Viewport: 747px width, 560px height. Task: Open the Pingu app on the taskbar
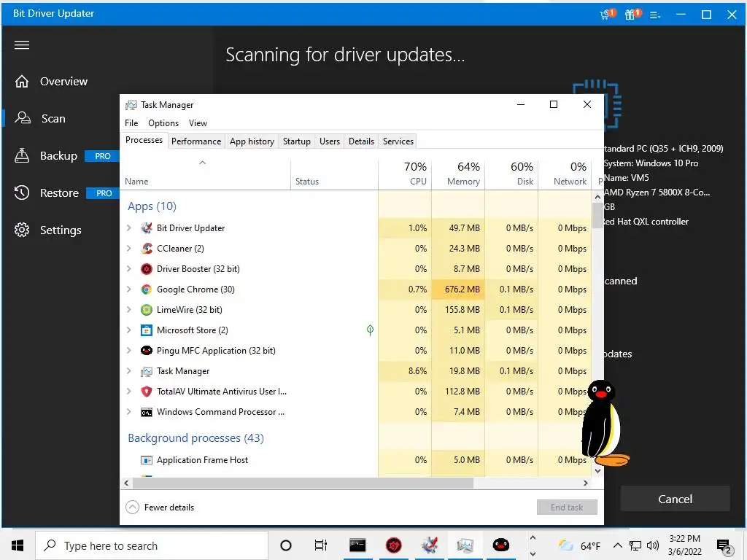[500, 545]
